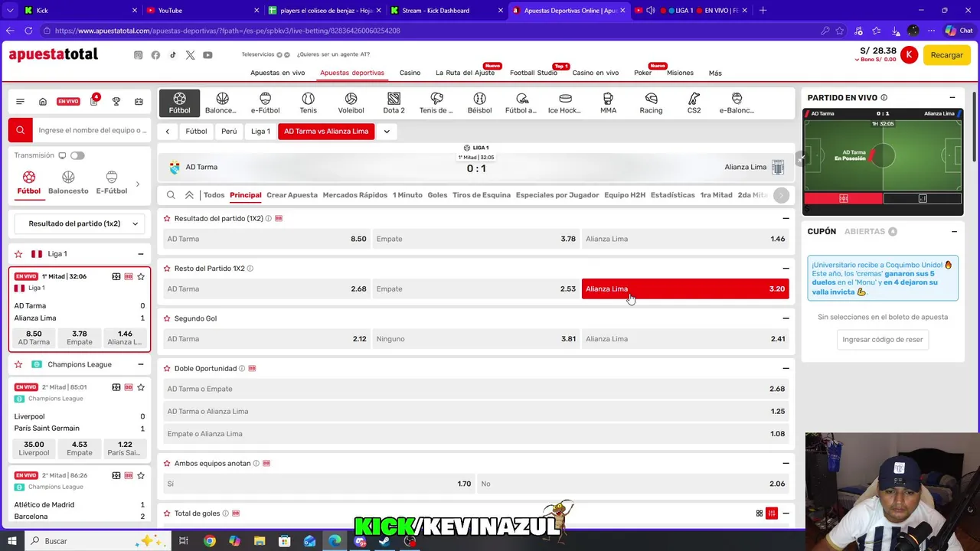Favorite the Segundo Gol market star

point(167,318)
